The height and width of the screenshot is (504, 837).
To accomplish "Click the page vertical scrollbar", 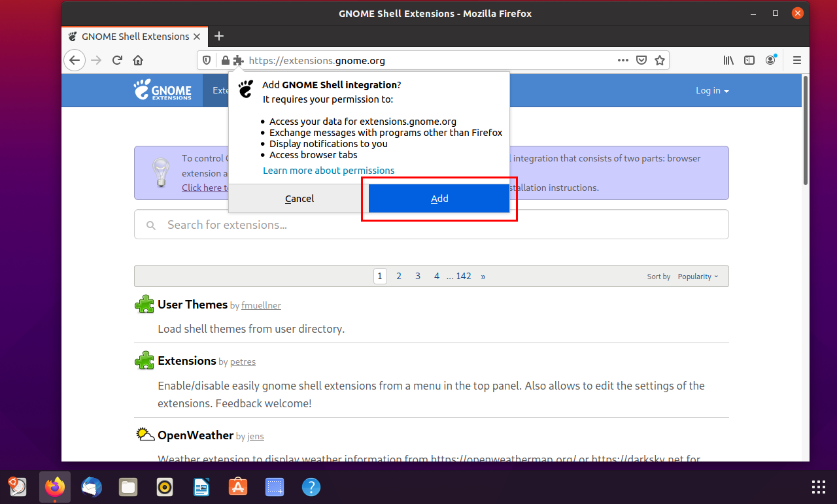I will pos(805,131).
